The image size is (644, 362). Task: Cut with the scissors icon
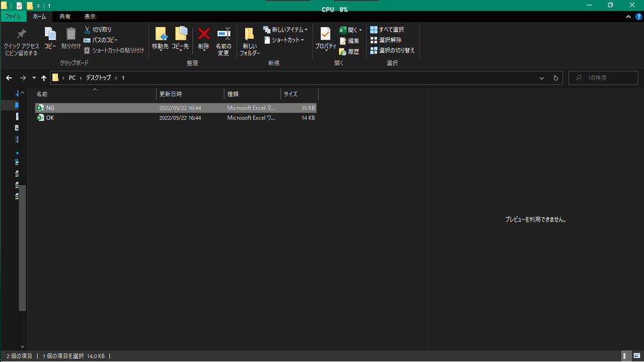click(98, 30)
